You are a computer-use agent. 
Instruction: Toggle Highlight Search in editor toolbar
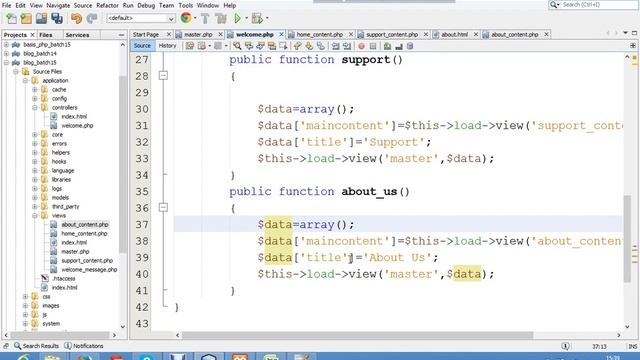point(271,46)
